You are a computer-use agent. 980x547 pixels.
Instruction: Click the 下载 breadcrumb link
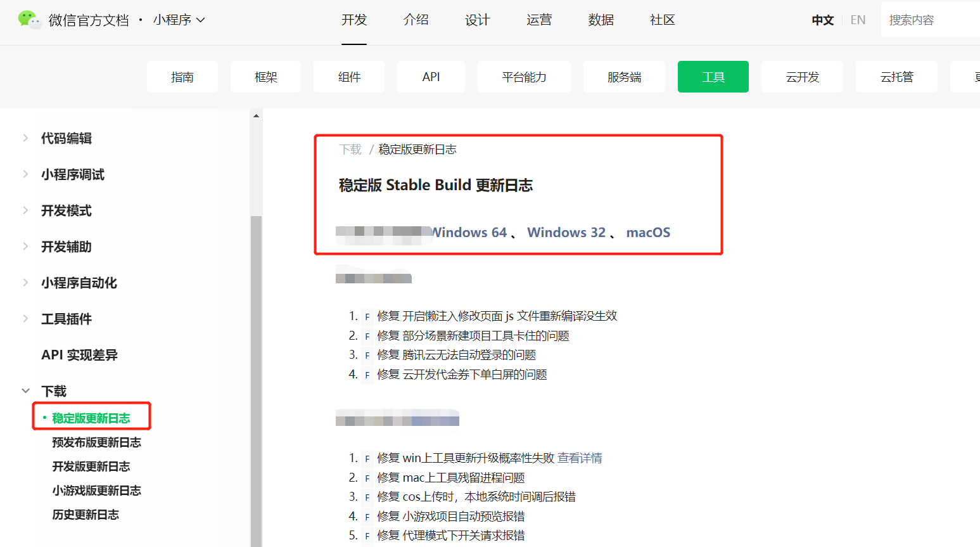pos(350,150)
